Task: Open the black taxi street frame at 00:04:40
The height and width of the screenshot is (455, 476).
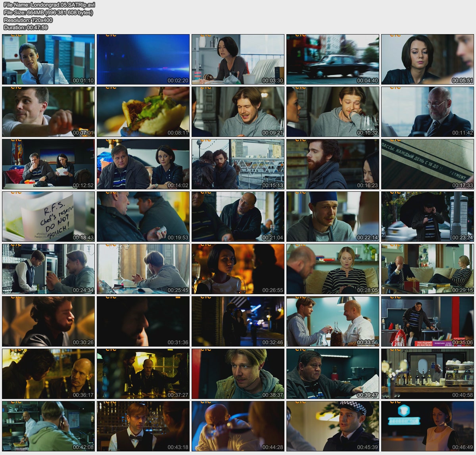Action: click(333, 59)
